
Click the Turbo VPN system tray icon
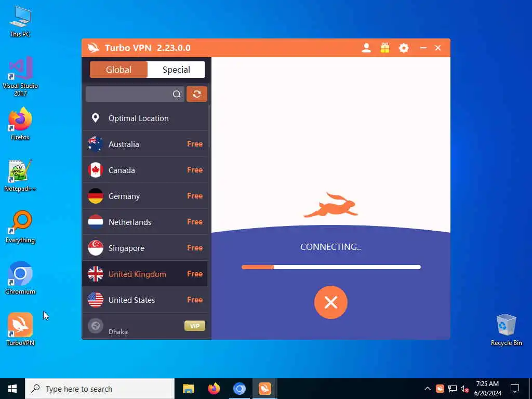[x=440, y=389]
